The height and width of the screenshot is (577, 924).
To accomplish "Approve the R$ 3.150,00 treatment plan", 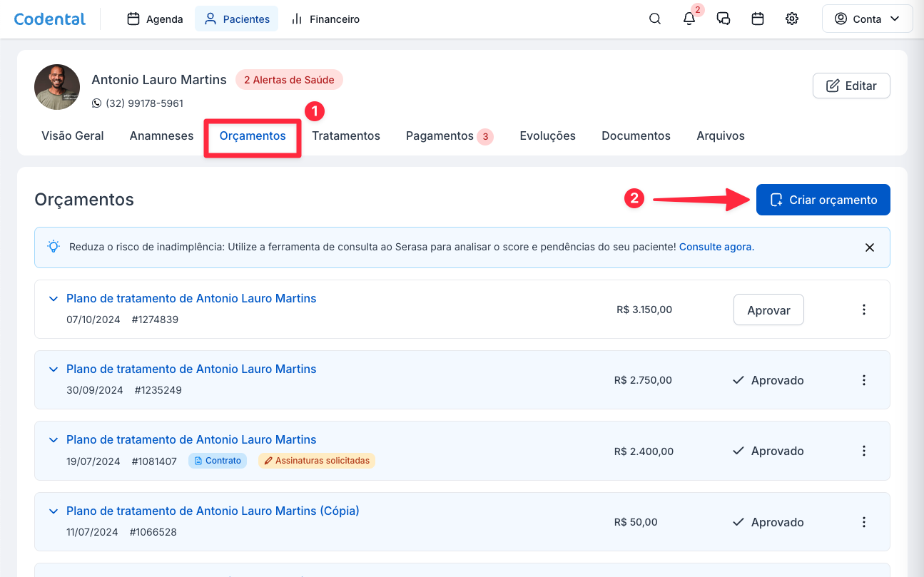I will point(768,310).
